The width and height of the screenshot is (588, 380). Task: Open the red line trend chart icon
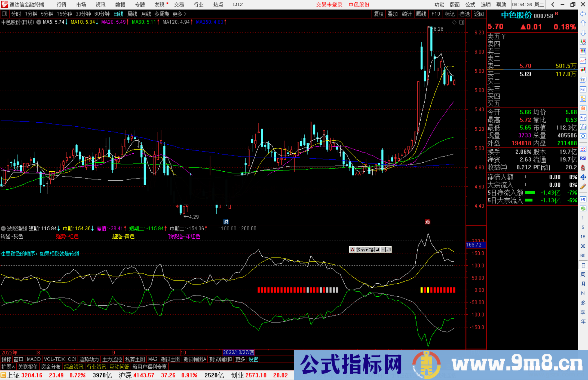583,61
